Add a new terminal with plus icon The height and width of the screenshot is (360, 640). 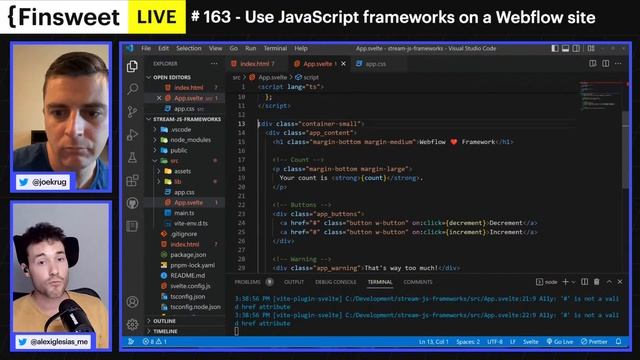[565, 282]
